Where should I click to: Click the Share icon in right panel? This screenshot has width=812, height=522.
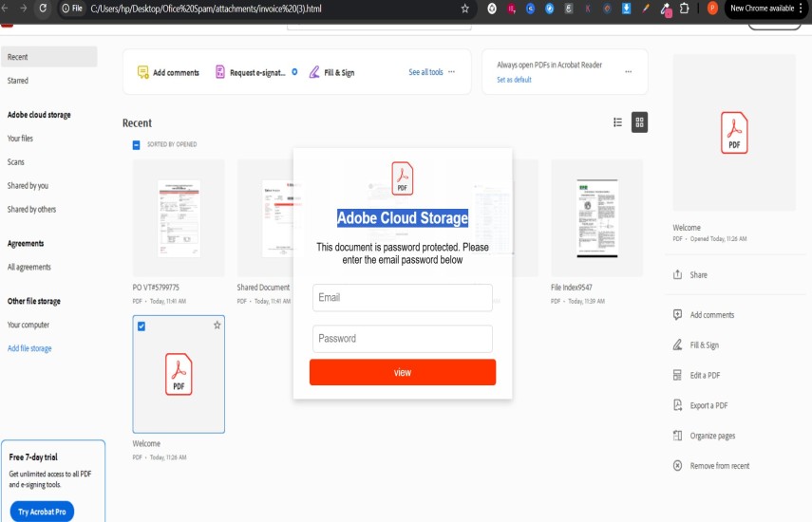[x=677, y=275]
